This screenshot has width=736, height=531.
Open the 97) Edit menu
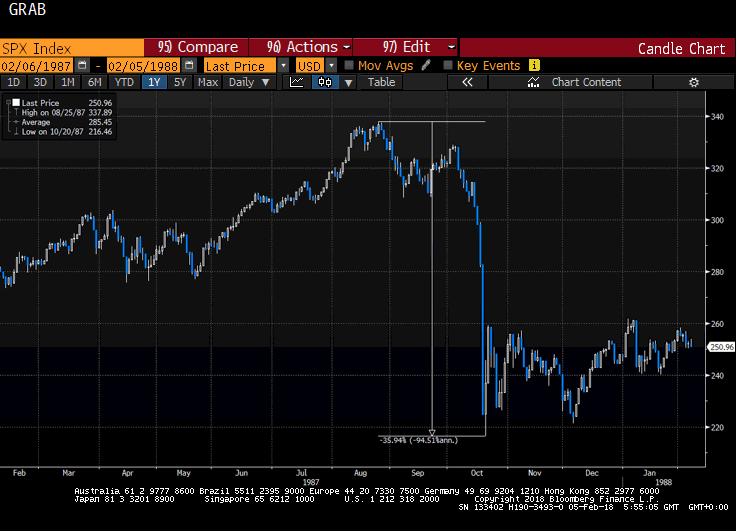point(405,47)
